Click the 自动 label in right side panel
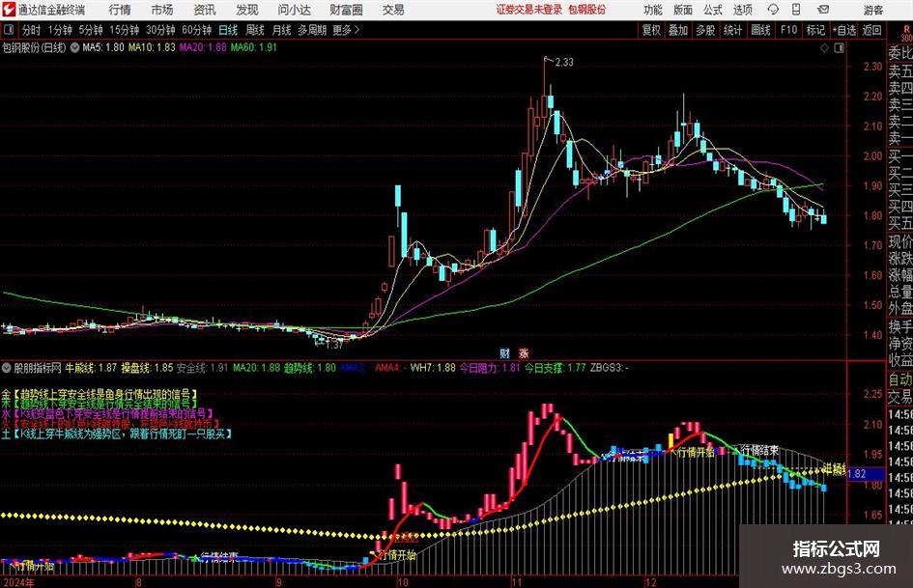The image size is (913, 588). pos(900,379)
